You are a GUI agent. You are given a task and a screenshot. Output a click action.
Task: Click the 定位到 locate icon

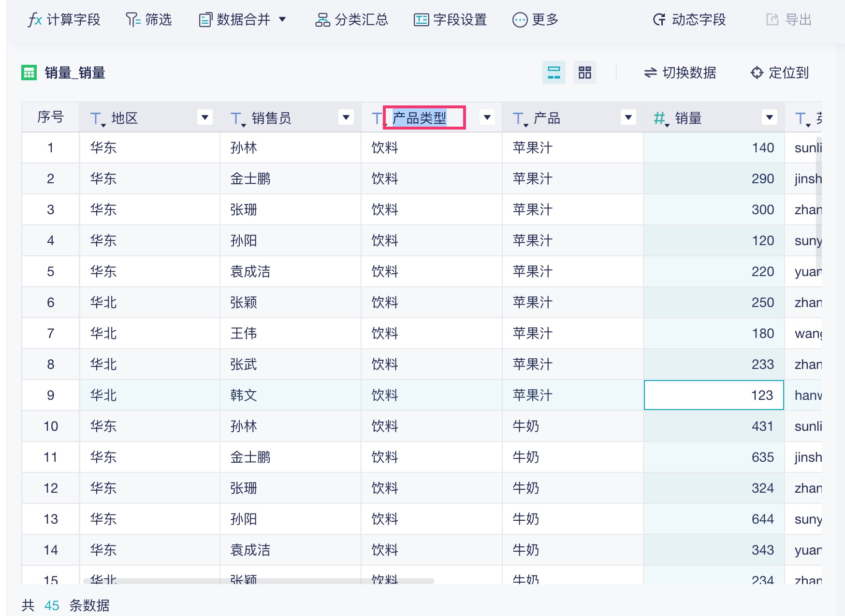coord(757,73)
